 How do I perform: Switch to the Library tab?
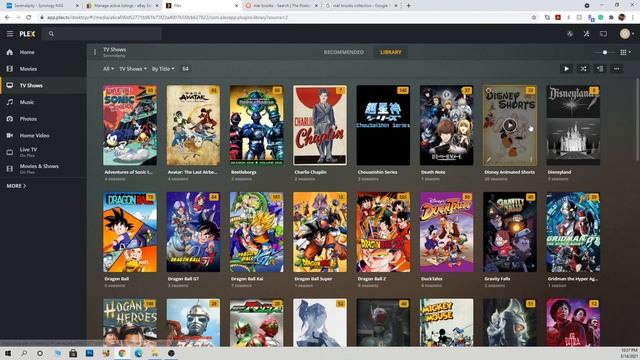(x=391, y=52)
